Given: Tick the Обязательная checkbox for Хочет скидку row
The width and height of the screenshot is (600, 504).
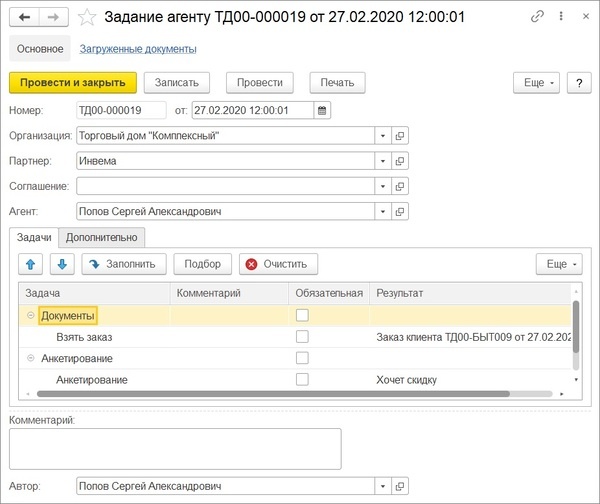Looking at the screenshot, I should click(x=302, y=380).
